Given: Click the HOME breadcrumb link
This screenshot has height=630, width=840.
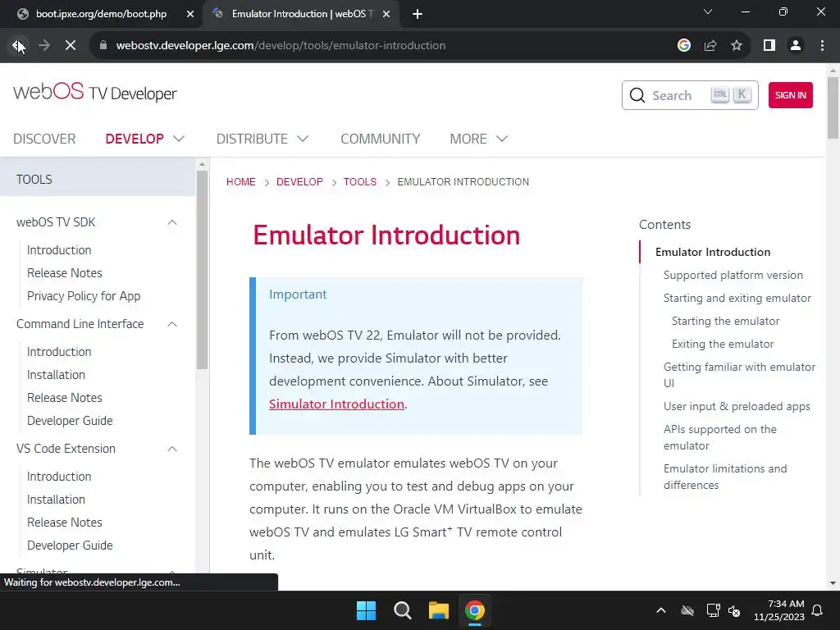Looking at the screenshot, I should (240, 182).
